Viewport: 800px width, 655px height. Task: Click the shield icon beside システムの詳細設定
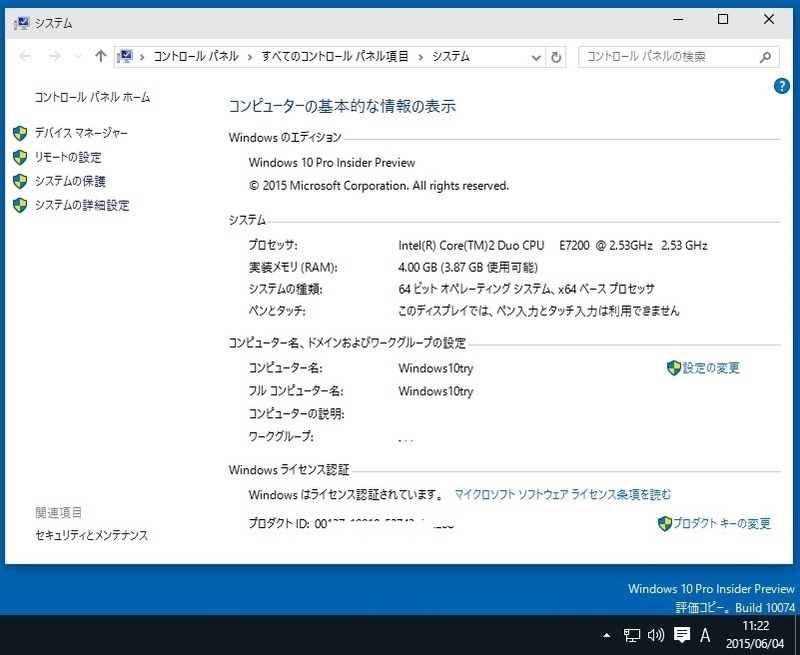pos(20,206)
